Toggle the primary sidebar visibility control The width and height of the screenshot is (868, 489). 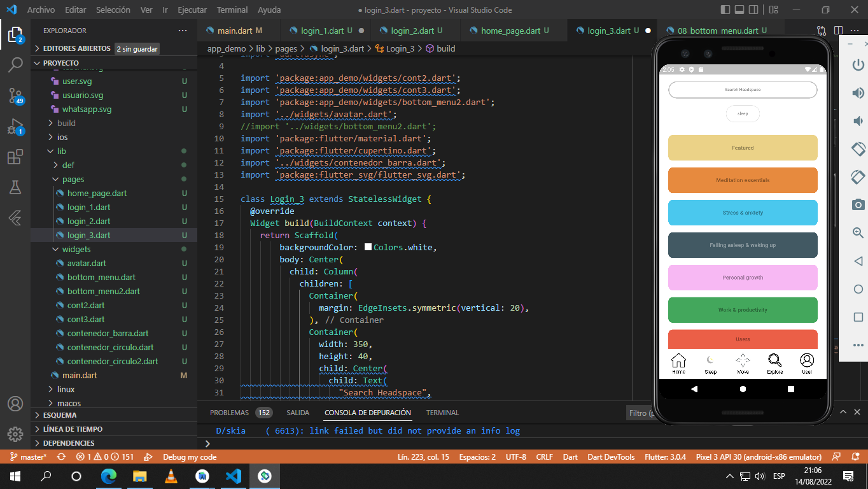(724, 10)
